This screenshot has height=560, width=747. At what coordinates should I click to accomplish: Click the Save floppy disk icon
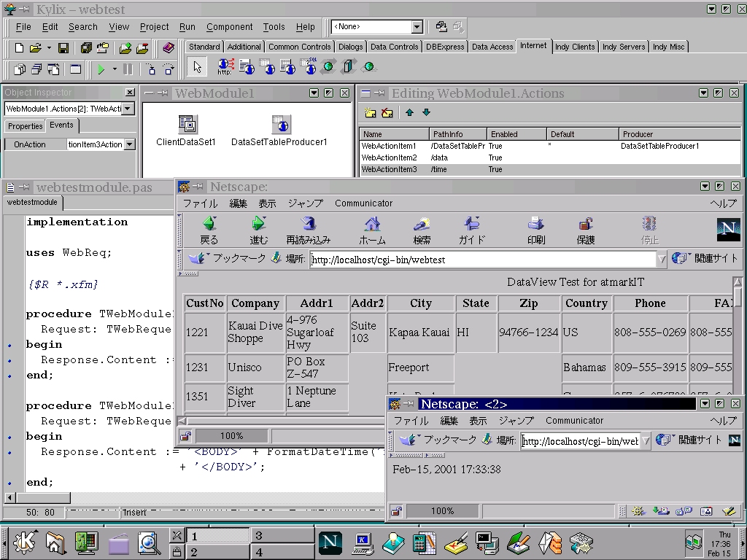pos(63,47)
